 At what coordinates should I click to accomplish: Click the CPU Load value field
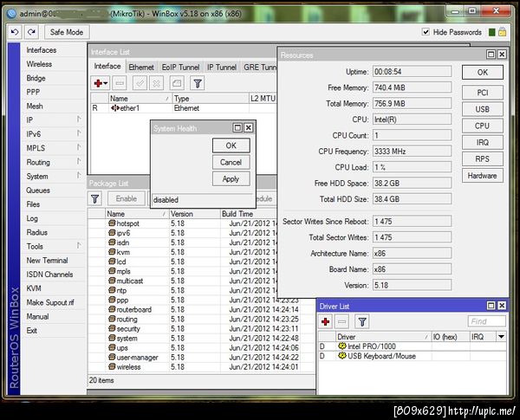[x=412, y=167]
